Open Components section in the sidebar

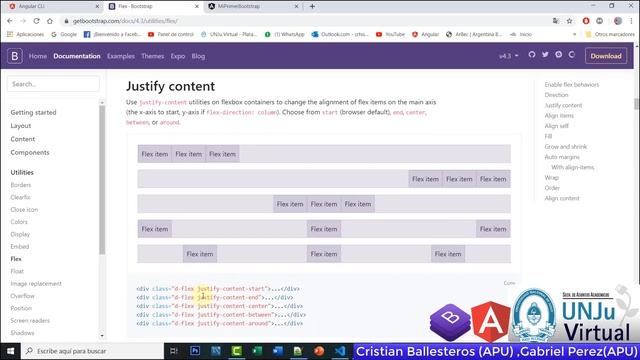click(30, 152)
